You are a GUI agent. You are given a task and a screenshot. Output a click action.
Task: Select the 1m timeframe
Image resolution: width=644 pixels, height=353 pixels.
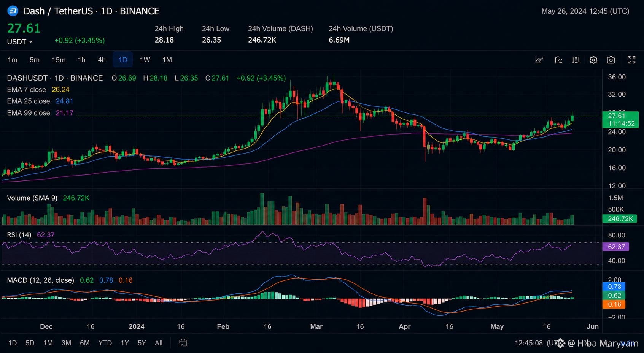click(13, 60)
